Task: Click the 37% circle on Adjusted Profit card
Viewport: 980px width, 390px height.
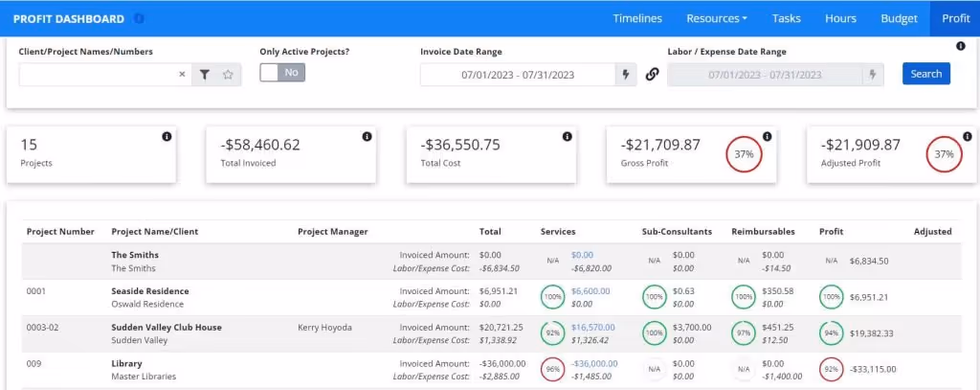Action: [944, 153]
